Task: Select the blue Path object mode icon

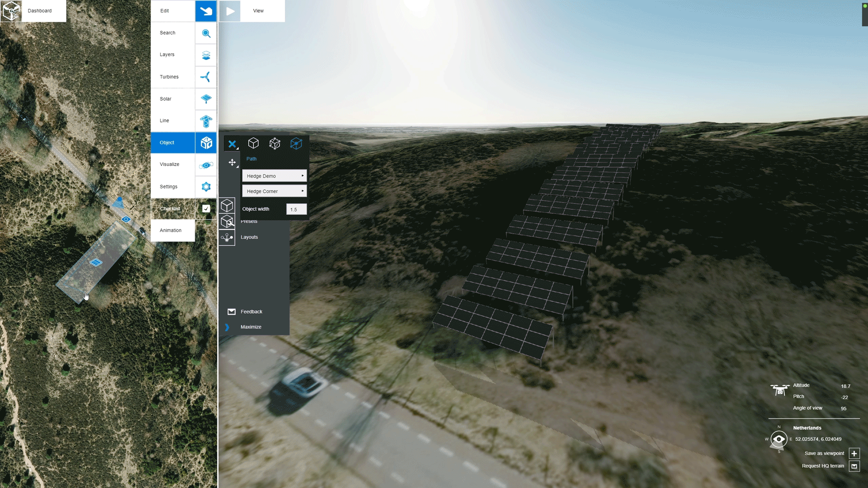Action: 296,144
